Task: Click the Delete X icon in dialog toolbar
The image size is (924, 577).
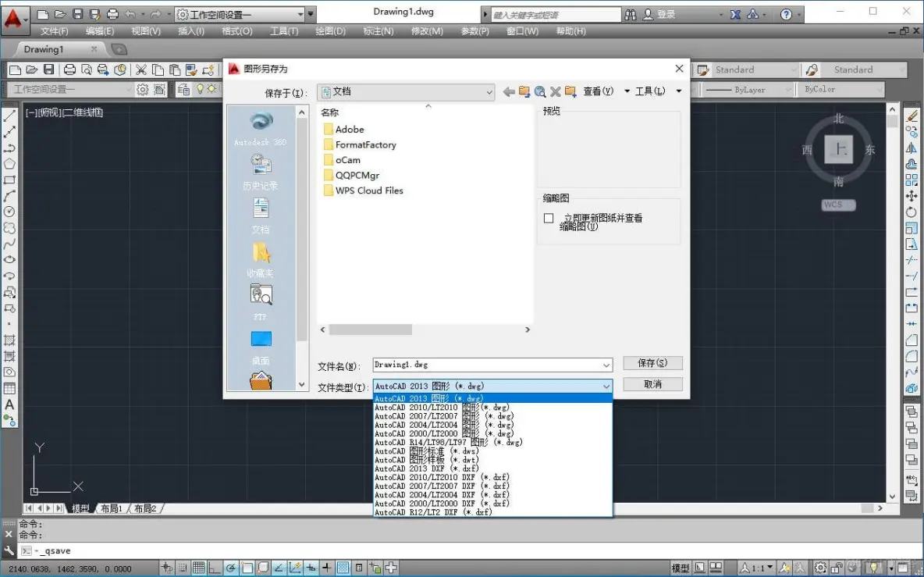Action: (555, 91)
